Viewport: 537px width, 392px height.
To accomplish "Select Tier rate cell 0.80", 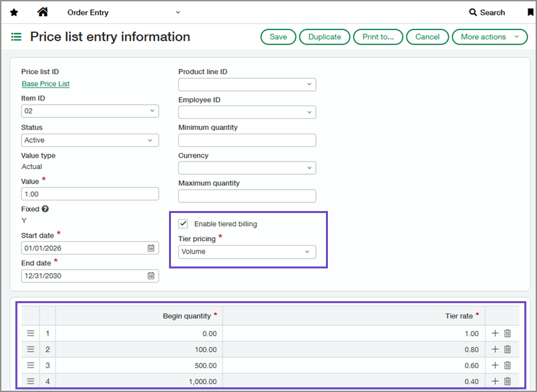I will [354, 349].
